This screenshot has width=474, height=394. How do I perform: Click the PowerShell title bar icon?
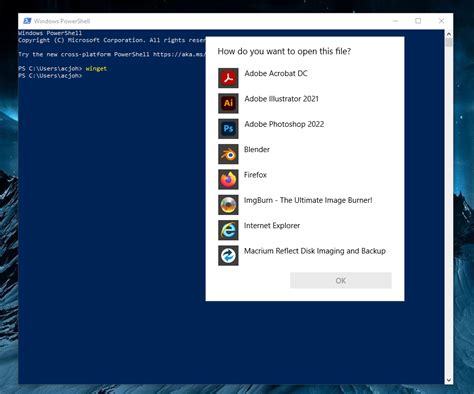pos(27,21)
